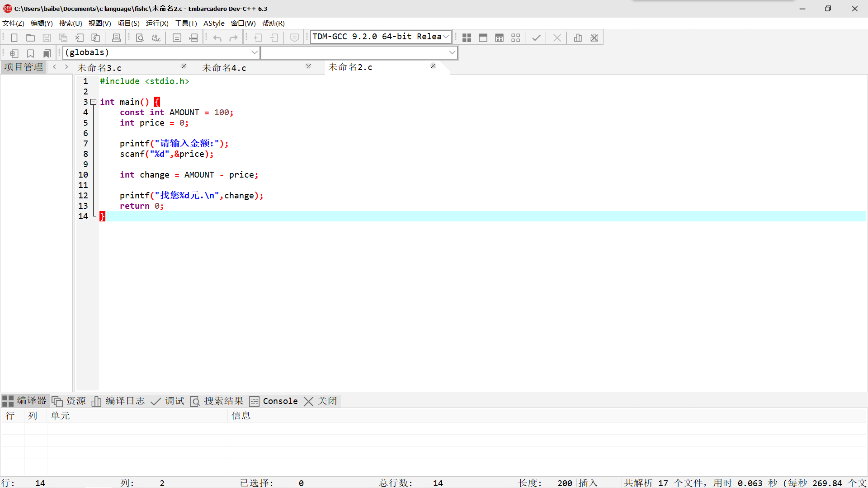
Task: Open the 视图(V) menu
Action: [99, 23]
